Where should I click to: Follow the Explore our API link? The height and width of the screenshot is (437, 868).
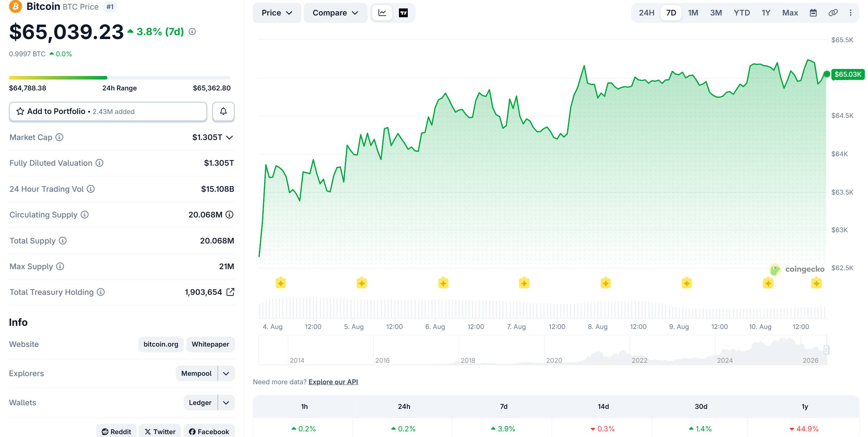pos(333,382)
